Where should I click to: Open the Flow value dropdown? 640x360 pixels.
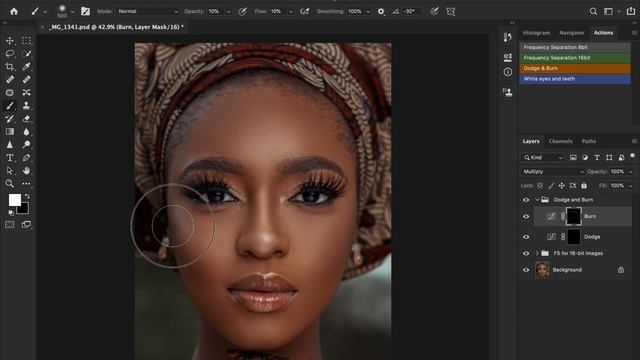(x=291, y=12)
